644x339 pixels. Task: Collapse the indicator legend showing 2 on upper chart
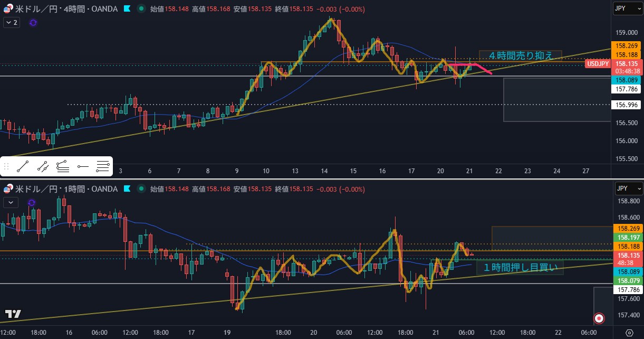pos(11,23)
